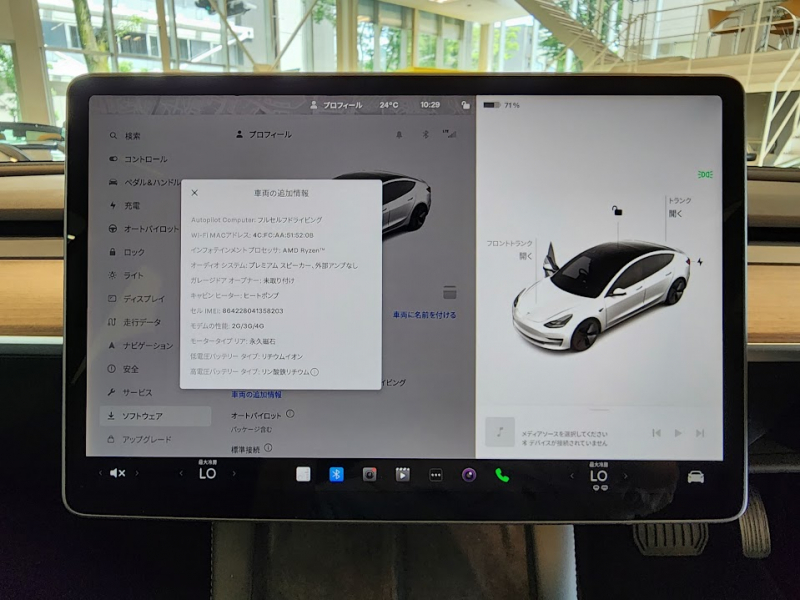The height and width of the screenshot is (600, 800).
Task: Increase driver temperature with right chevron
Action: coord(234,474)
